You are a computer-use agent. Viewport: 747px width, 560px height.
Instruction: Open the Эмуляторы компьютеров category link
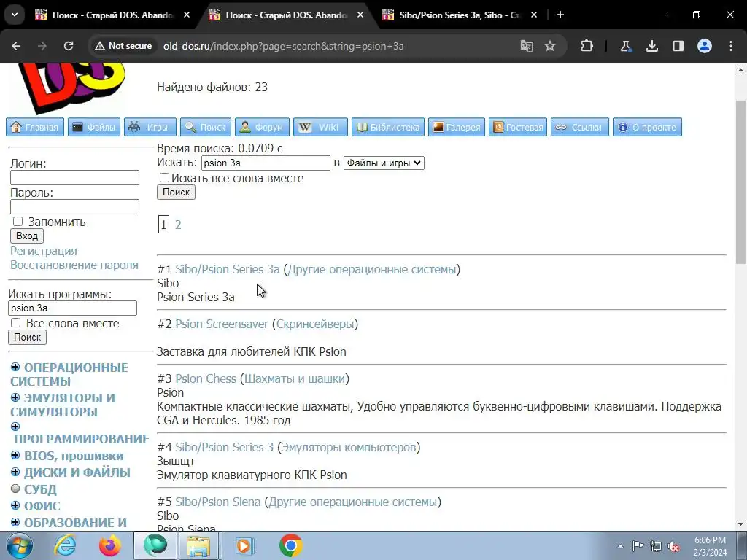[x=349, y=448]
